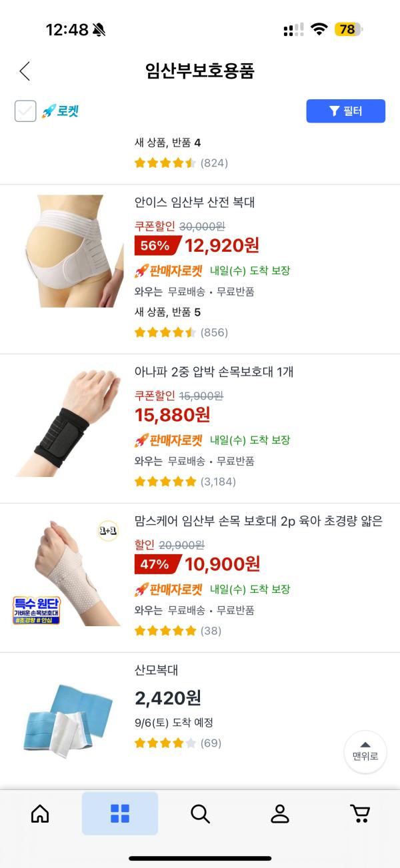View 맘스케어 임산부 손목 보호대 product
The height and width of the screenshot is (868, 400).
click(259, 521)
